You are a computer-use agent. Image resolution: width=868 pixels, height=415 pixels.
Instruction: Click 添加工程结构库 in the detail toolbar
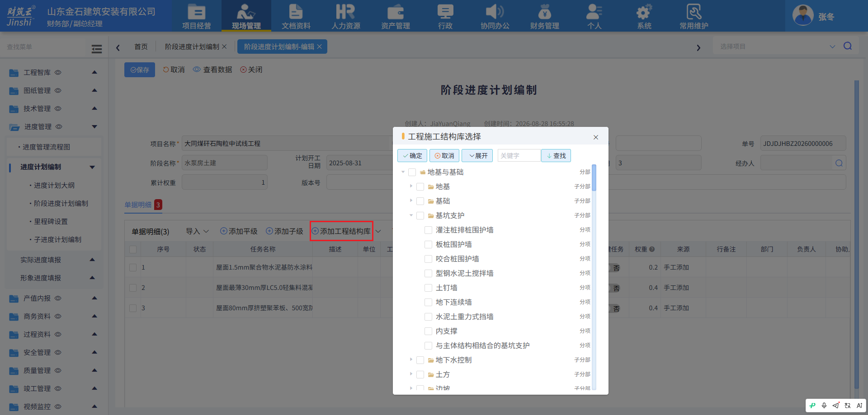[341, 231]
